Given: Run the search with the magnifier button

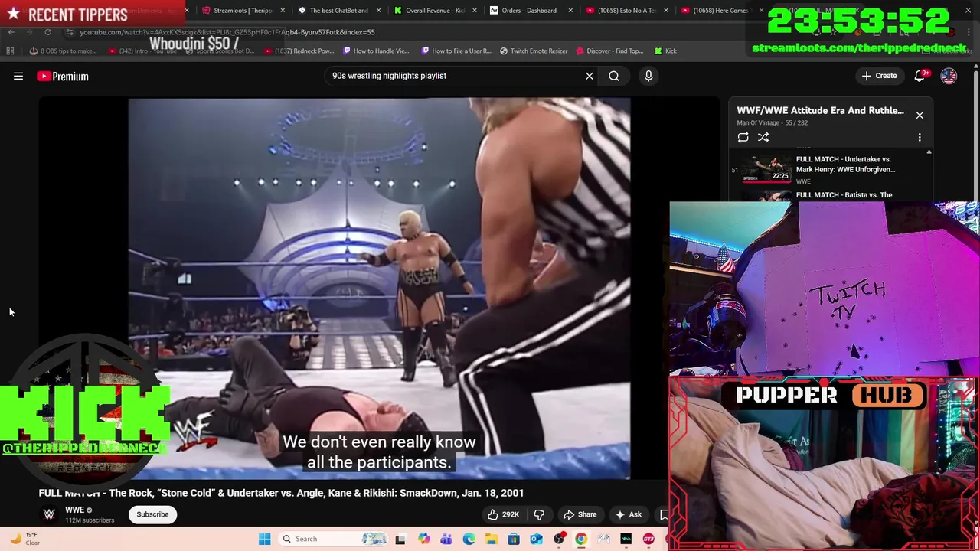Looking at the screenshot, I should pyautogui.click(x=614, y=76).
